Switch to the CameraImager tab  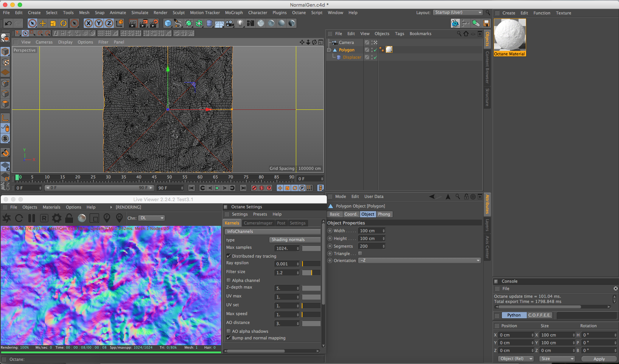pyautogui.click(x=258, y=223)
